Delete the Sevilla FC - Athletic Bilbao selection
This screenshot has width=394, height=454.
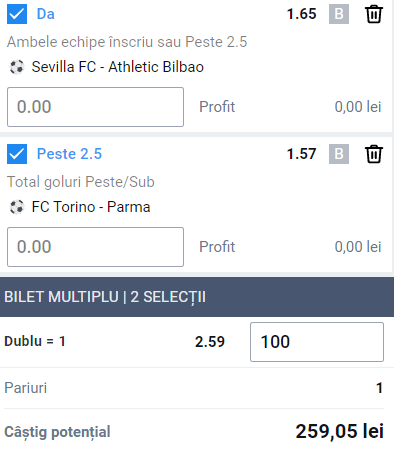(x=374, y=14)
